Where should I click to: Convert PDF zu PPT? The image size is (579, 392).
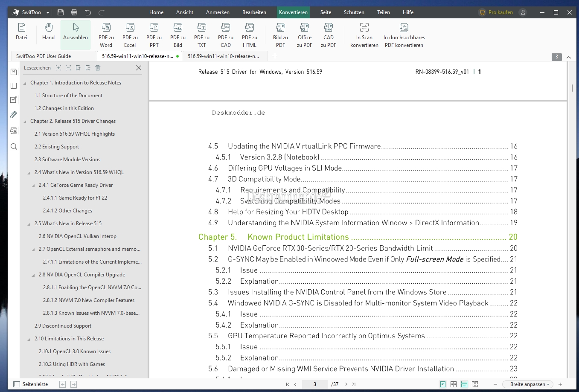[154, 35]
